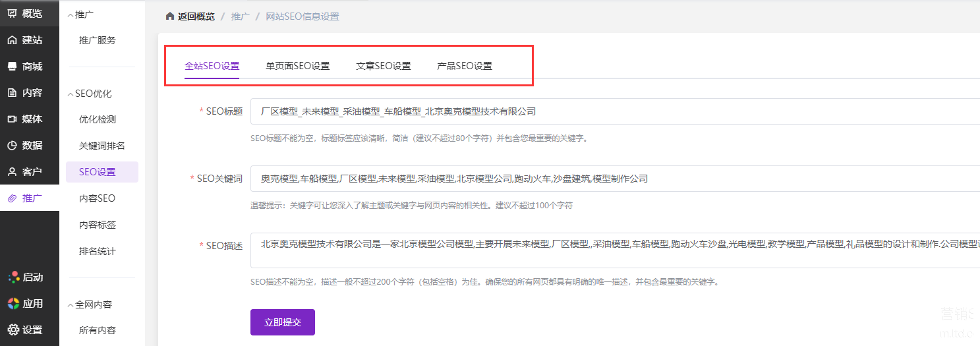Open 关键词排名 in the SEO menu
This screenshot has height=346, width=980.
click(101, 146)
